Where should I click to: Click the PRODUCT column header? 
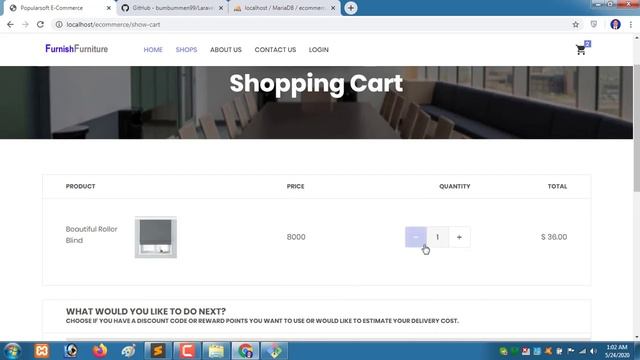[x=80, y=186]
